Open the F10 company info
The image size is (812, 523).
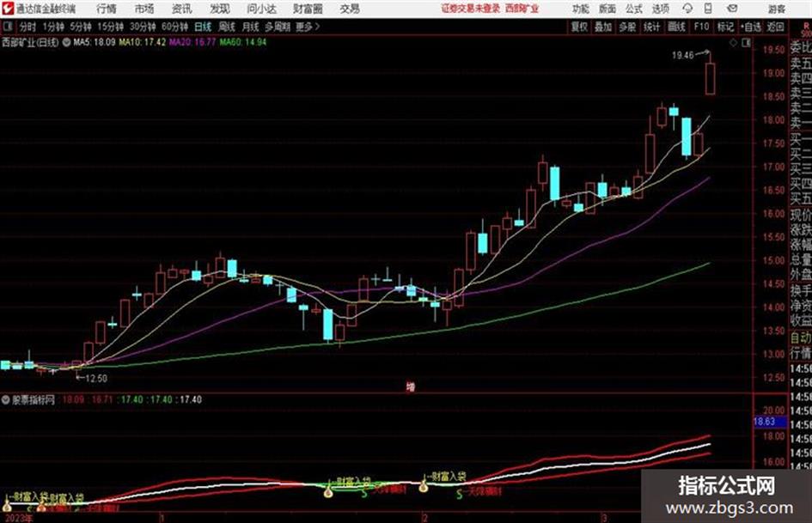(701, 27)
